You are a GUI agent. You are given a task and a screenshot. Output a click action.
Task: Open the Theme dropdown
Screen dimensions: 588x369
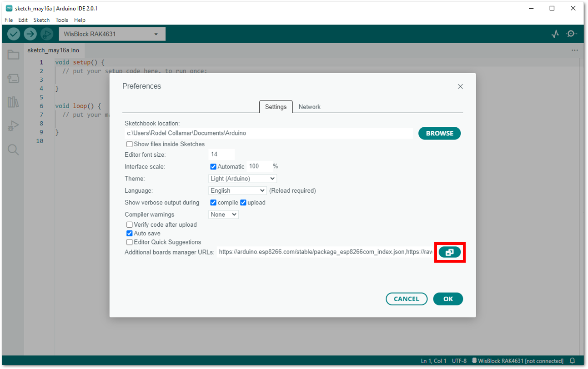tap(243, 179)
